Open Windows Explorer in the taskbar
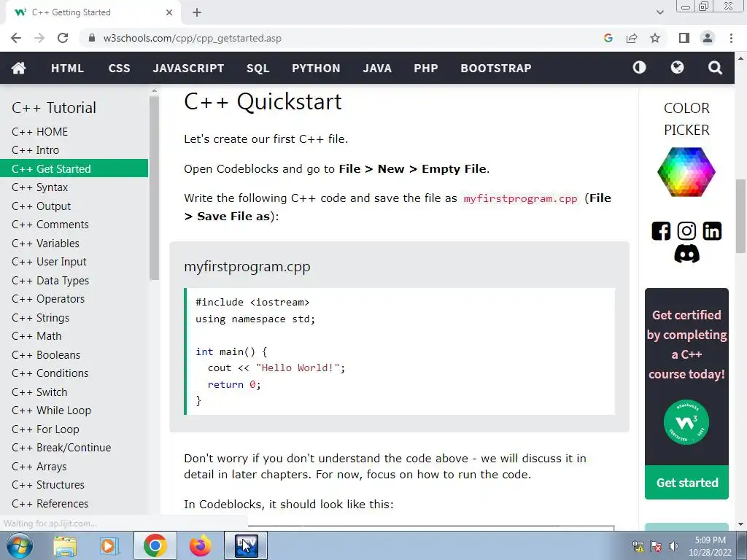The image size is (747, 560). click(x=64, y=545)
